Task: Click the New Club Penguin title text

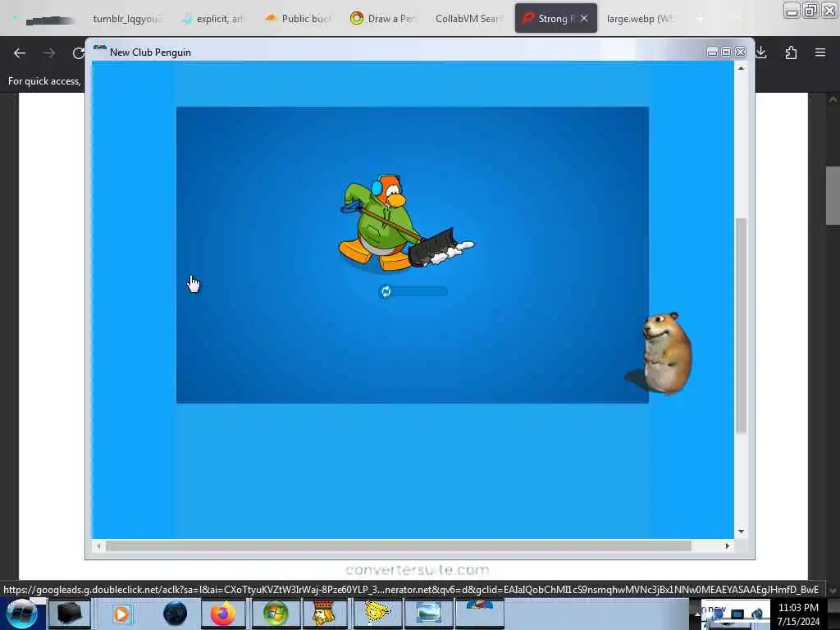Action: (x=150, y=52)
